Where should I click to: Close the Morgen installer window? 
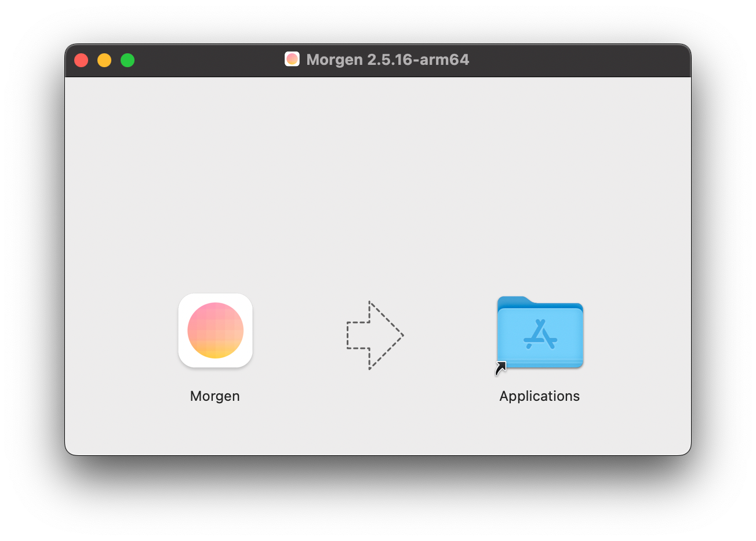(81, 60)
